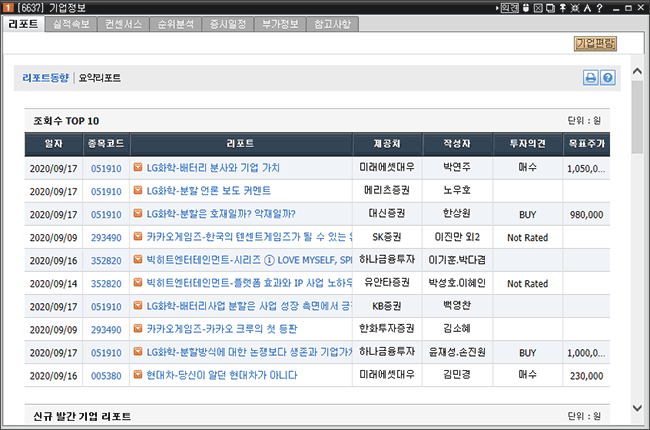Viewport: 650px width, 430px height.
Task: Select the 리포트동향 sub-menu link
Action: coord(46,78)
